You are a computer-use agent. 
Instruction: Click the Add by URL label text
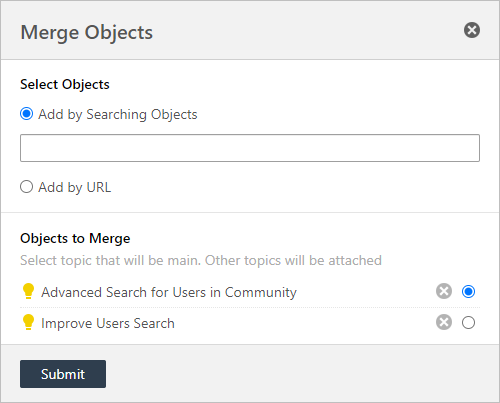[75, 187]
